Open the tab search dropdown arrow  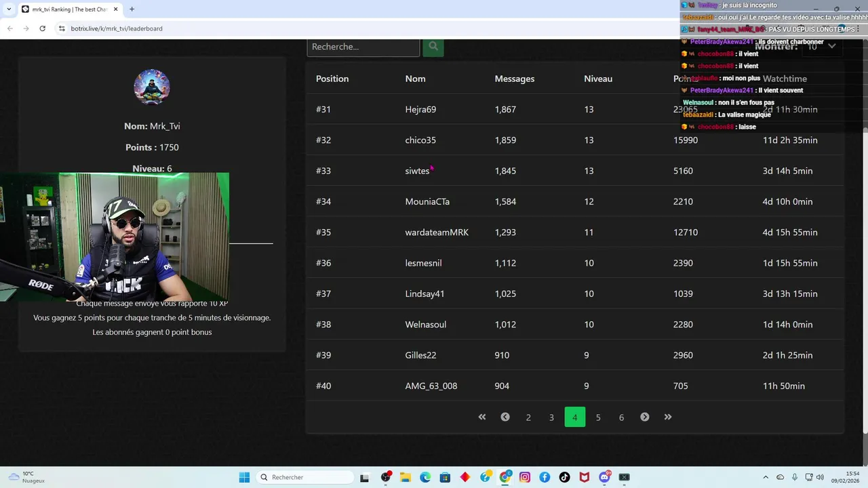[9, 9]
